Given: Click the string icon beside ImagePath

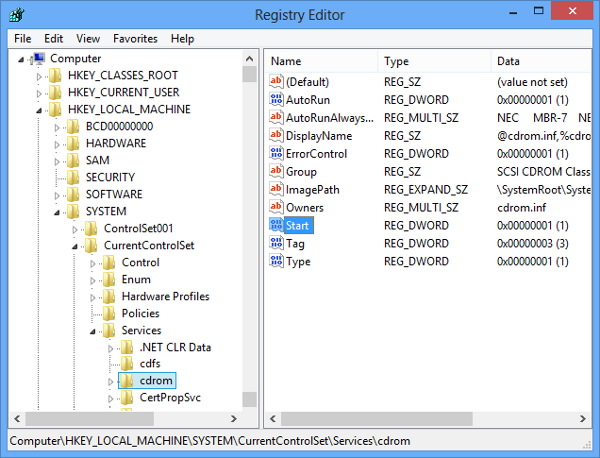Looking at the screenshot, I should point(276,189).
